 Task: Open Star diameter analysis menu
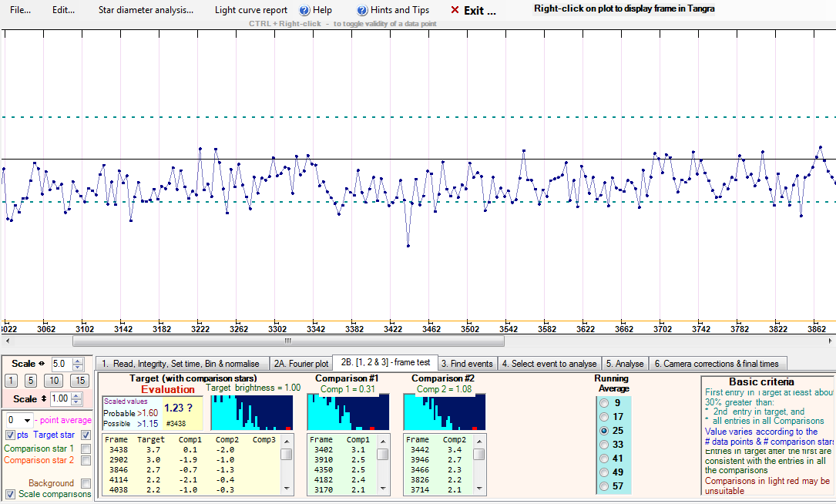[x=146, y=11]
